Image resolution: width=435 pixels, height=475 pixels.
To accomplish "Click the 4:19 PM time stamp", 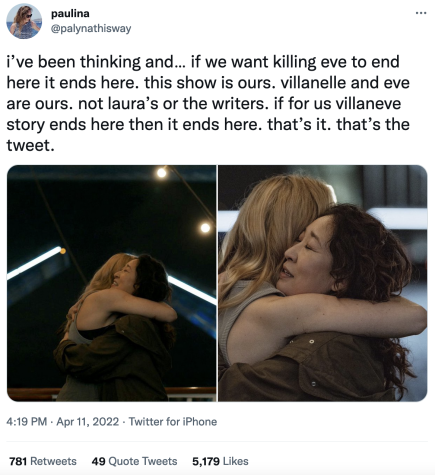I will point(27,422).
